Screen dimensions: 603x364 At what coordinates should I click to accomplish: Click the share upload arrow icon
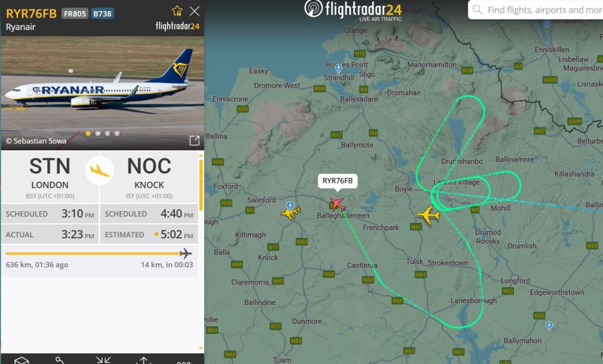click(x=144, y=361)
